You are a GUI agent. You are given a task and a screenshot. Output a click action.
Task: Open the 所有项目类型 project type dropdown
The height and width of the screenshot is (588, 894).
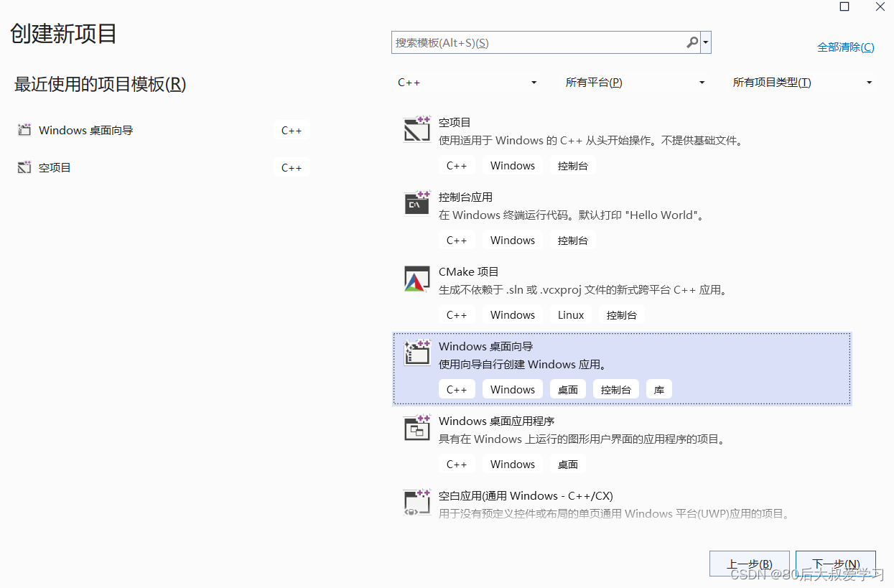click(804, 82)
